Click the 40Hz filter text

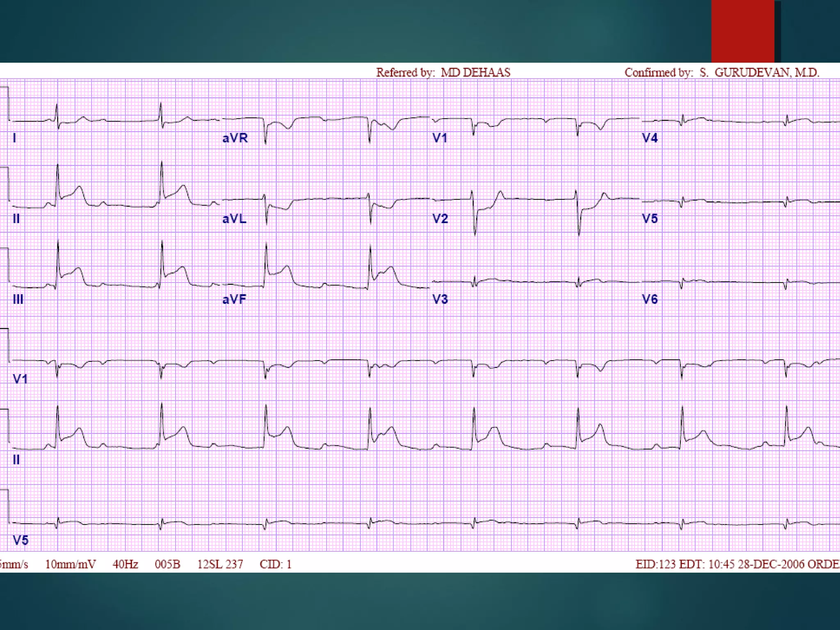[x=125, y=564]
